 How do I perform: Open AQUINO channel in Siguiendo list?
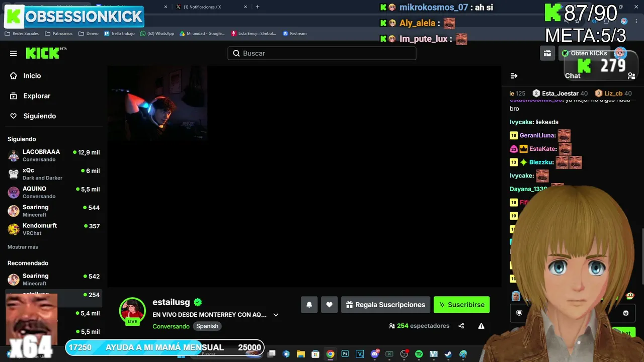[53, 193]
